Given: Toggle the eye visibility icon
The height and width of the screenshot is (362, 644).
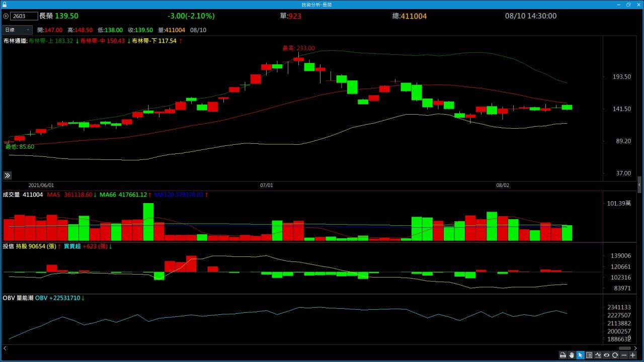Looking at the screenshot, I should point(606,355).
